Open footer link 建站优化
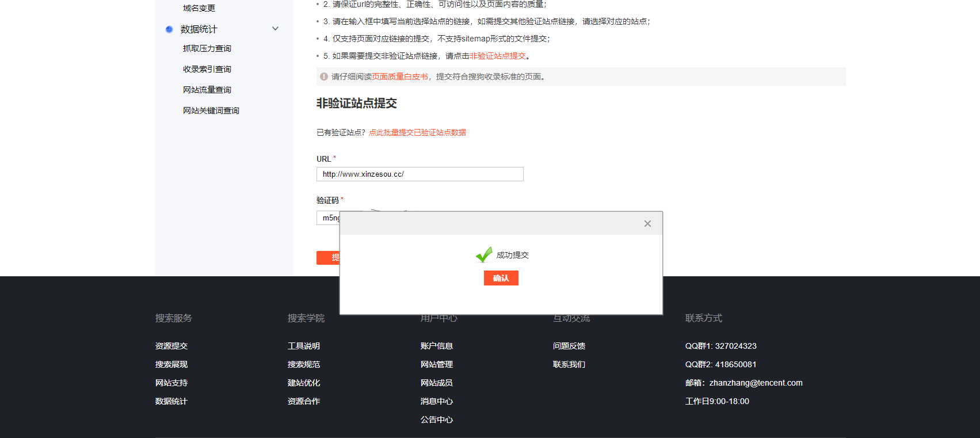This screenshot has width=980, height=438. 304,383
